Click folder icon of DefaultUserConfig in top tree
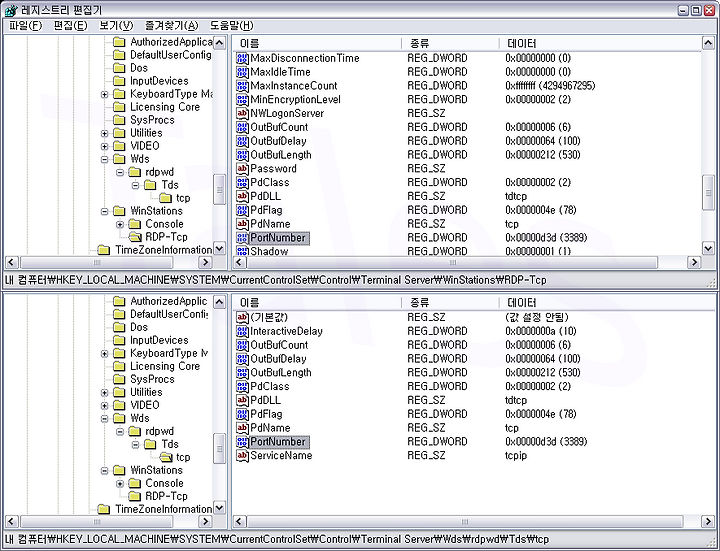This screenshot has height=551, width=720. click(x=119, y=55)
